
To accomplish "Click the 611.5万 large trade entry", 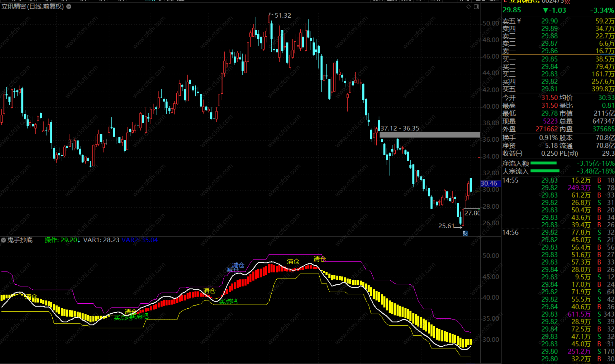I will 579,314.
